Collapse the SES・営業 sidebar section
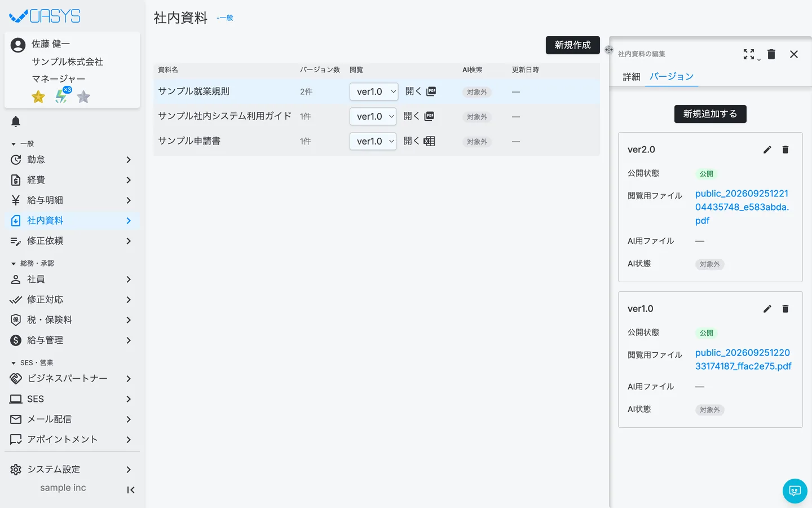This screenshot has width=812, height=508. (32, 363)
